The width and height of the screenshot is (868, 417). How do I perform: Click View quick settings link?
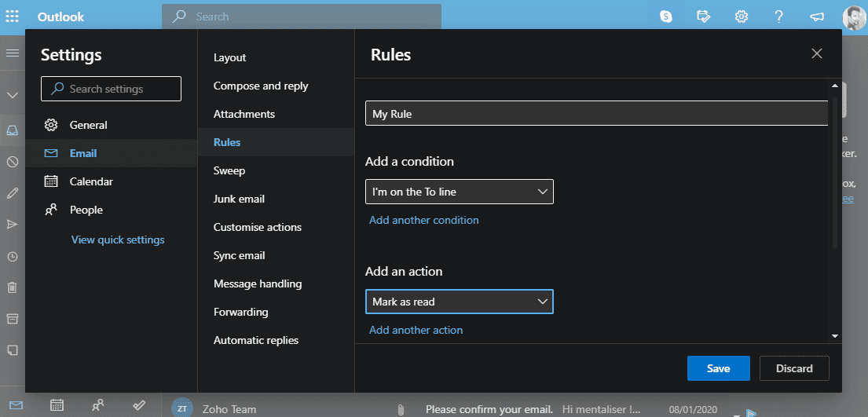pyautogui.click(x=118, y=240)
